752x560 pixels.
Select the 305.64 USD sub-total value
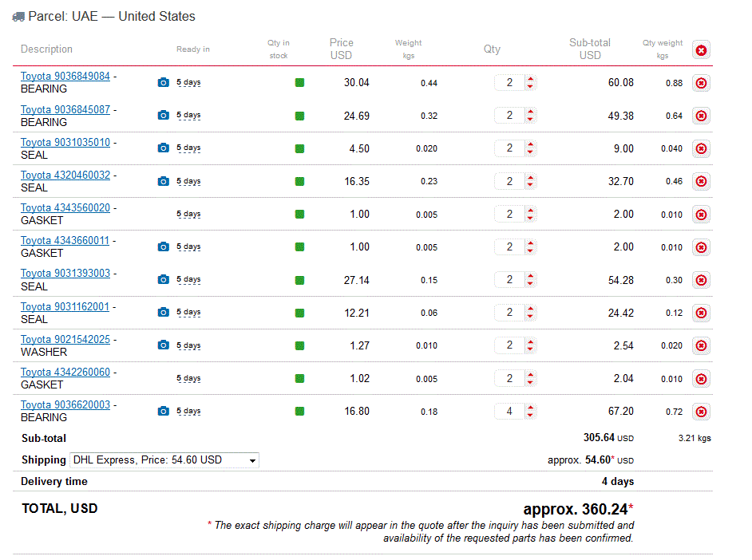(x=608, y=438)
